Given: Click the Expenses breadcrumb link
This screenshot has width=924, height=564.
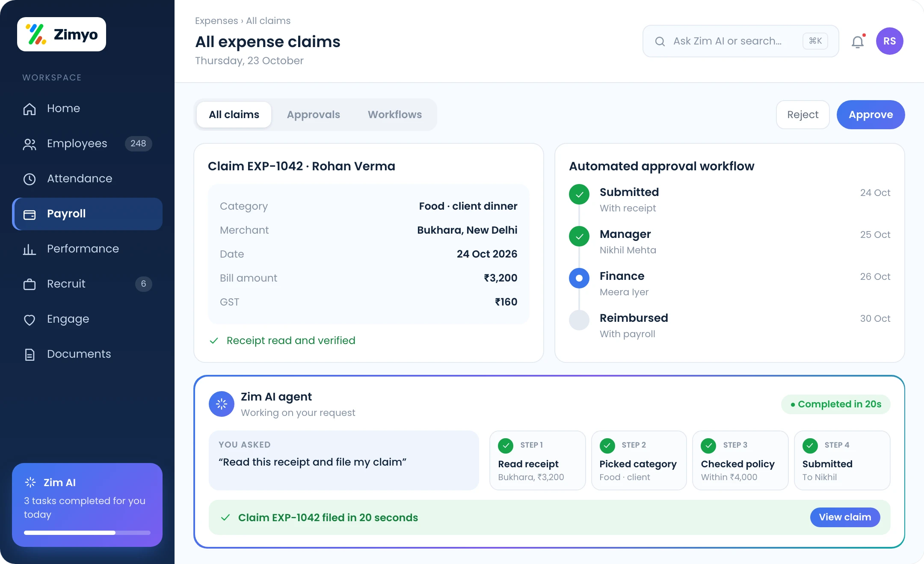Looking at the screenshot, I should point(216,21).
